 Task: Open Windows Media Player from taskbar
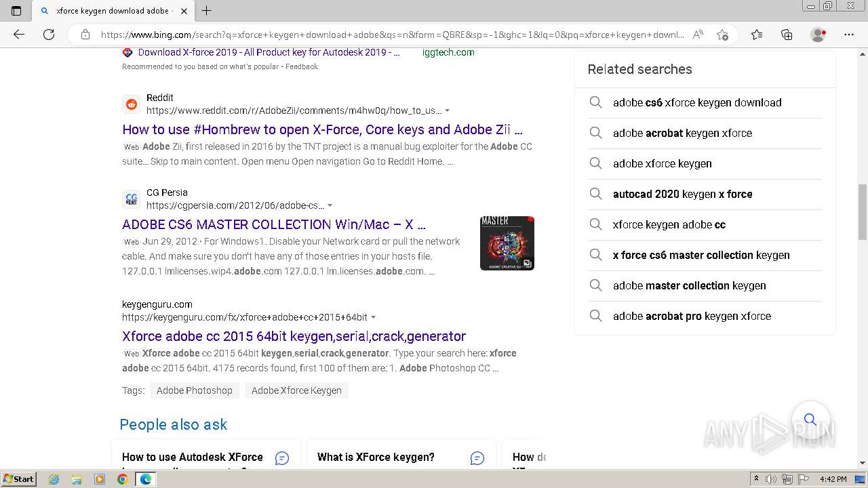tap(100, 479)
